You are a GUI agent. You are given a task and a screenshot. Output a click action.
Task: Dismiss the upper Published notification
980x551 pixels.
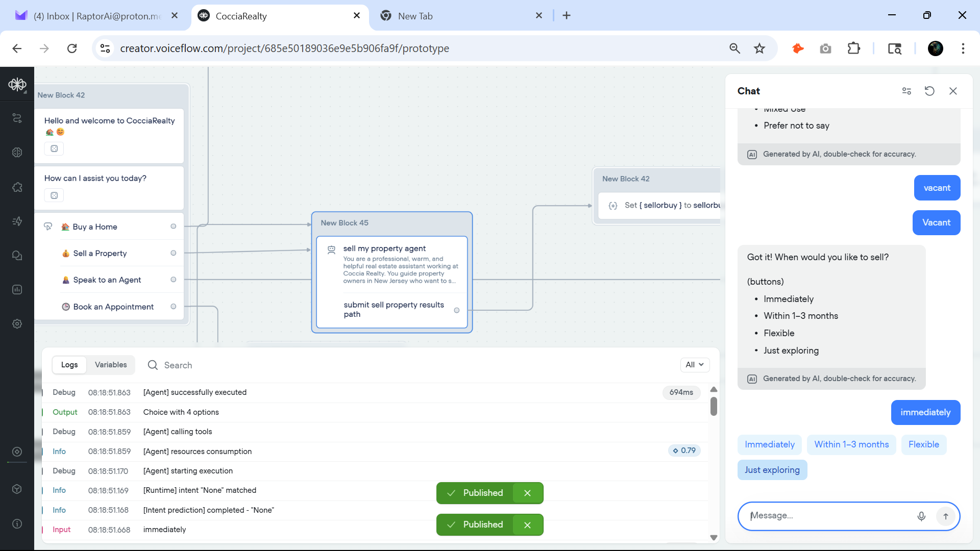click(527, 493)
